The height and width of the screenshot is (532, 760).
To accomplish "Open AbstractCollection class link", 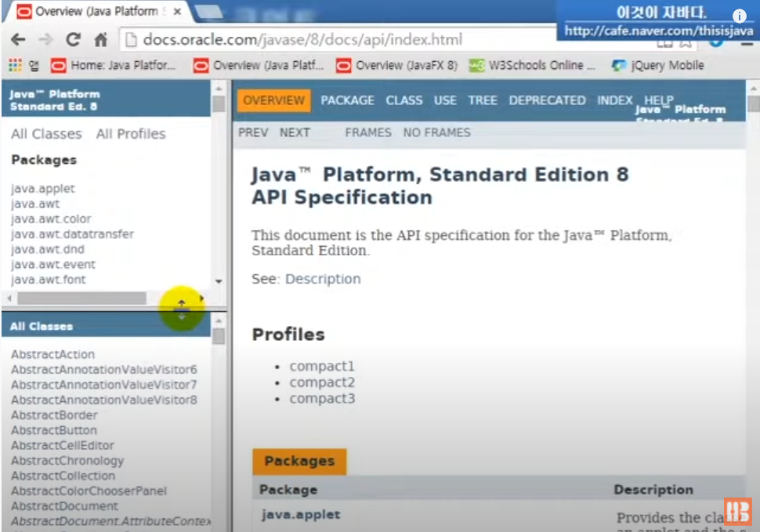I will coord(63,476).
